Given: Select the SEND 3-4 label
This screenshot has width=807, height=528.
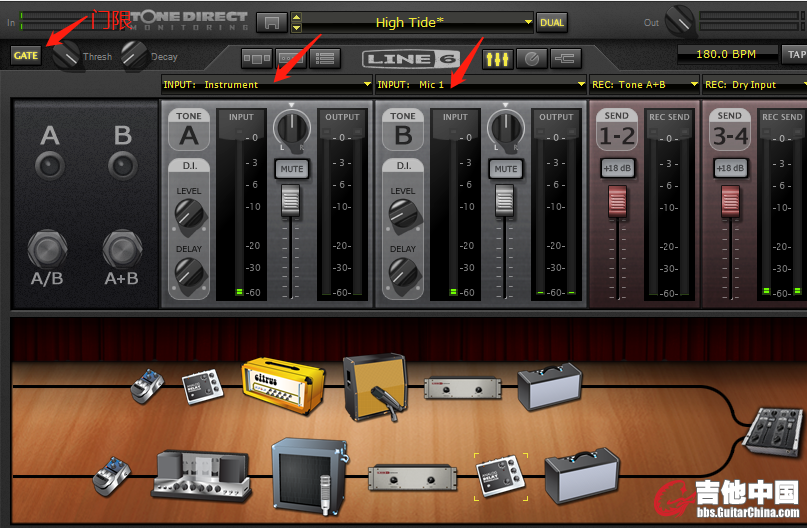Looking at the screenshot, I should coord(730,129).
